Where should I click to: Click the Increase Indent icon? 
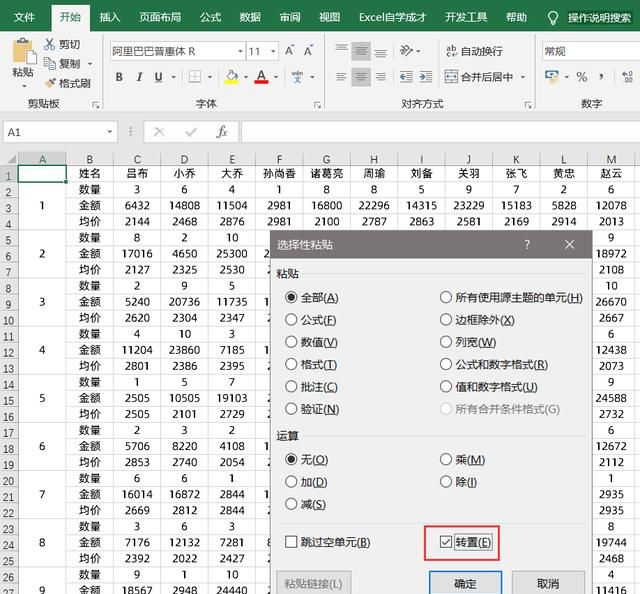(425, 77)
